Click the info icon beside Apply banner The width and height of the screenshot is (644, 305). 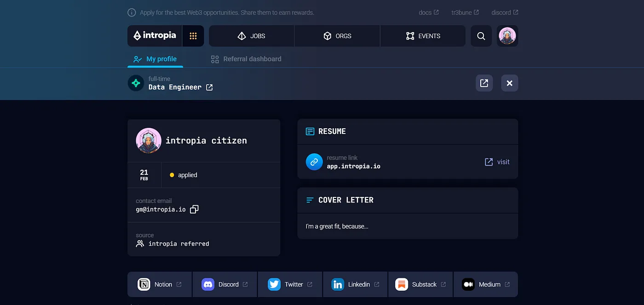(x=132, y=12)
